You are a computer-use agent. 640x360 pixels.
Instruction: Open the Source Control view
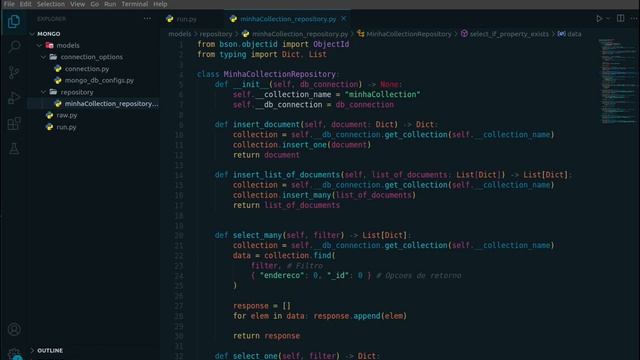14,72
